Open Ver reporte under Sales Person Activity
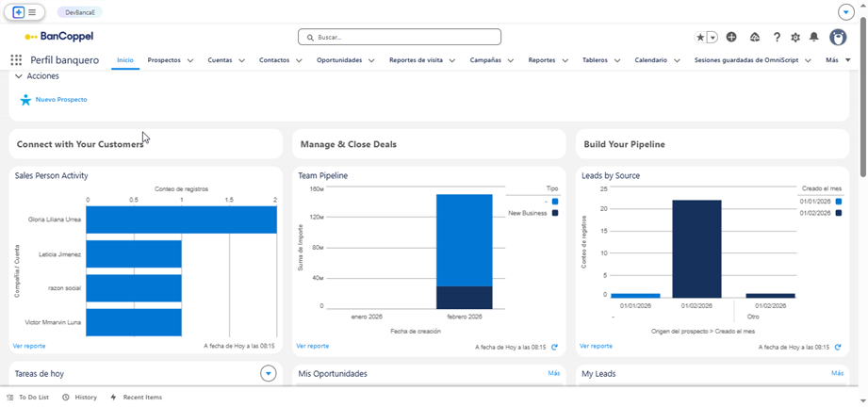 coord(29,346)
